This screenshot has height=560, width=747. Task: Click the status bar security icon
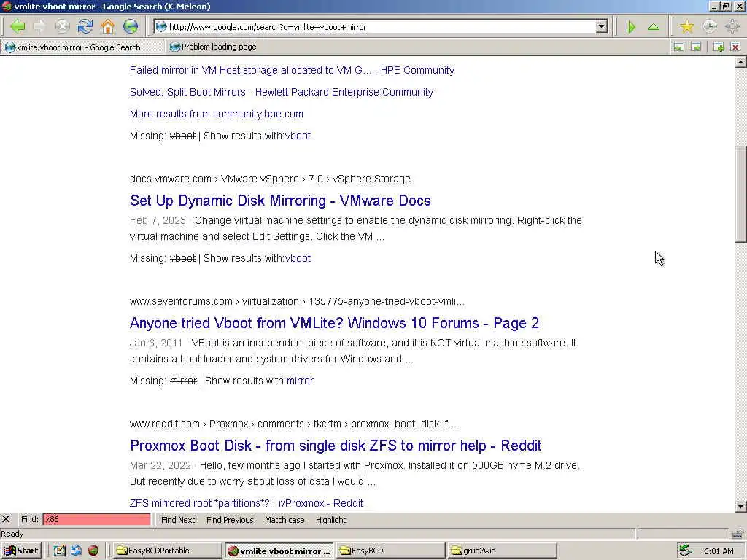click(738, 533)
